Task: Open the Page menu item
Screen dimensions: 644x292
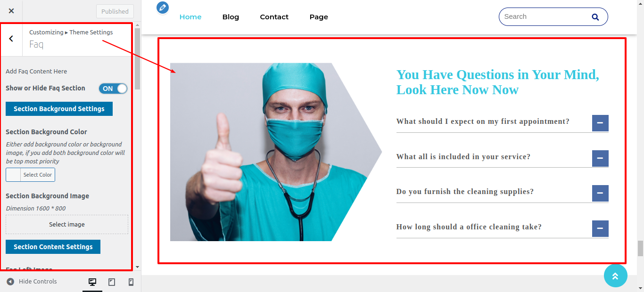Action: [319, 17]
